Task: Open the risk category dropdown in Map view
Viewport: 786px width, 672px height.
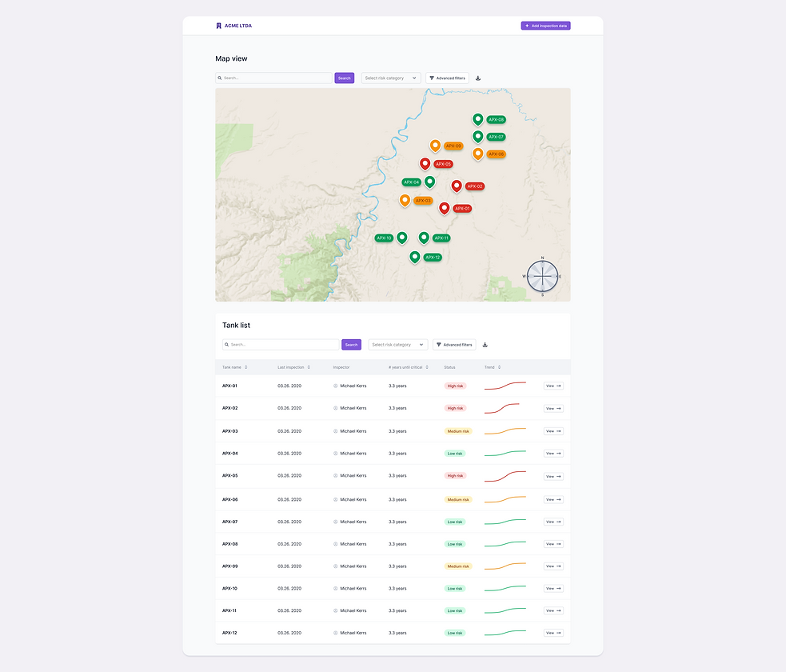Action: point(390,78)
